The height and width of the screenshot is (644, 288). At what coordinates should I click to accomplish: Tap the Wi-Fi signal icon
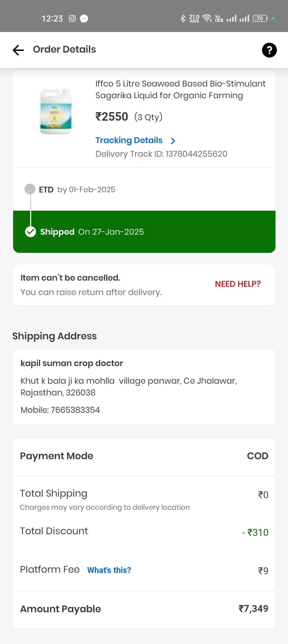click(x=207, y=18)
